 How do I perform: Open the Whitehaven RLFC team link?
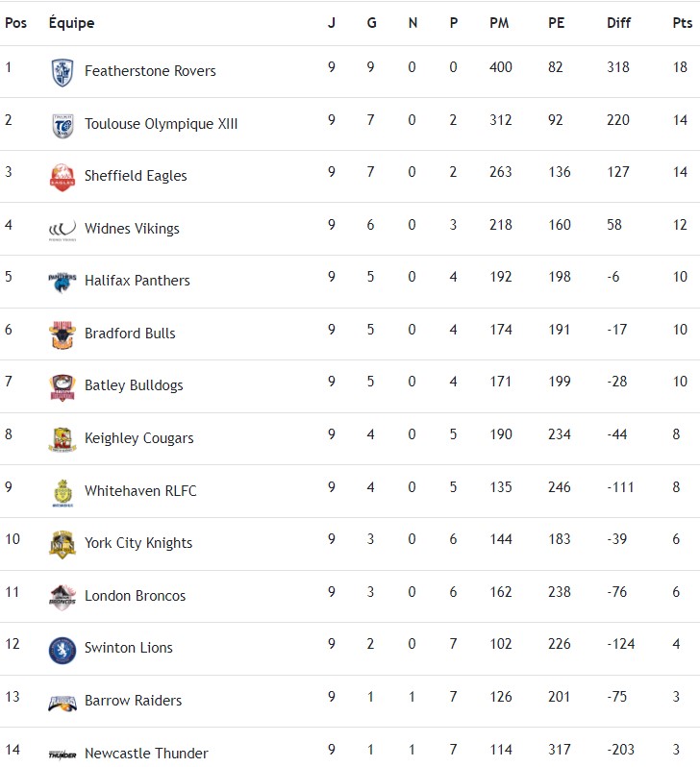(140, 491)
